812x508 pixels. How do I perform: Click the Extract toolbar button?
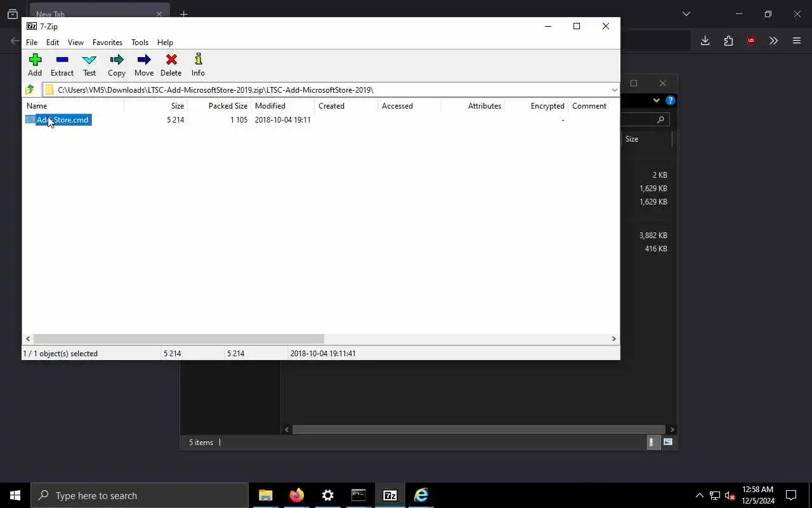click(x=62, y=65)
